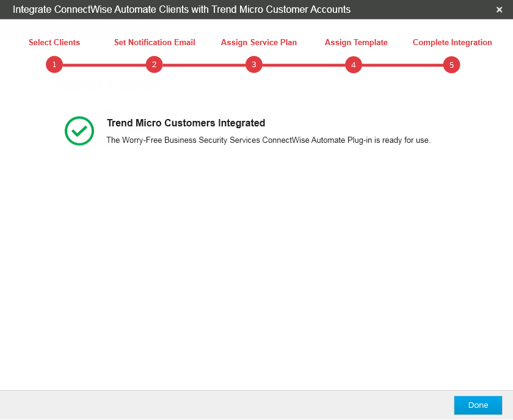Image resolution: width=513 pixels, height=420 pixels.
Task: Click the step 1 circle marker
Action: tap(54, 65)
